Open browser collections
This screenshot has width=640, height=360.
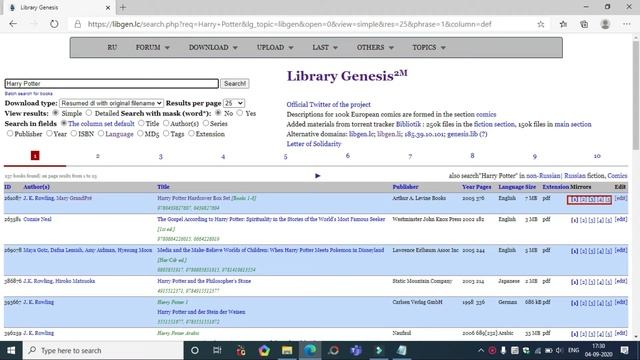tap(584, 24)
